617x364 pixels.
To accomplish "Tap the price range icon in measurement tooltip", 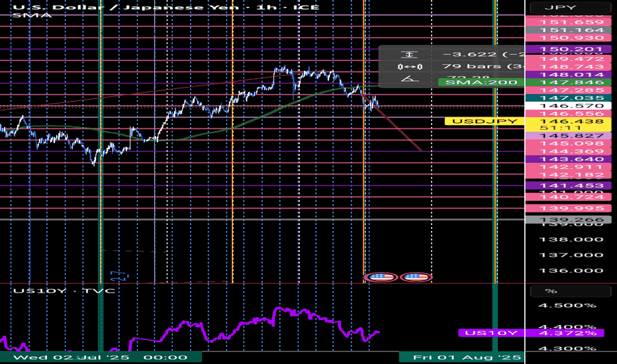I will (409, 55).
